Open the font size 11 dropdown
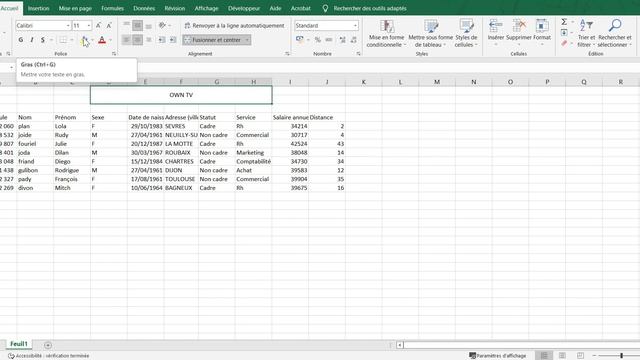 tap(89, 25)
